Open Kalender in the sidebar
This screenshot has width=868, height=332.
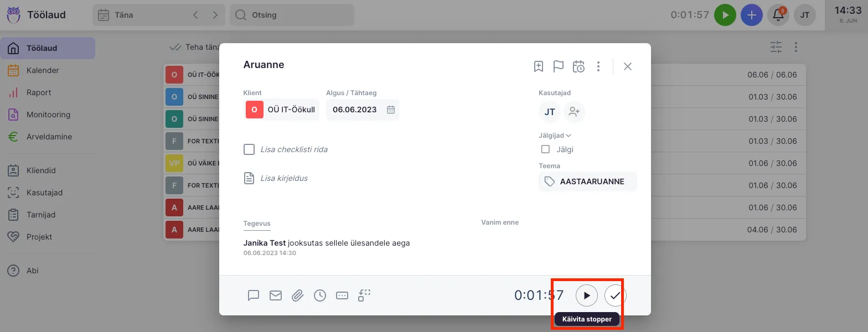click(43, 70)
